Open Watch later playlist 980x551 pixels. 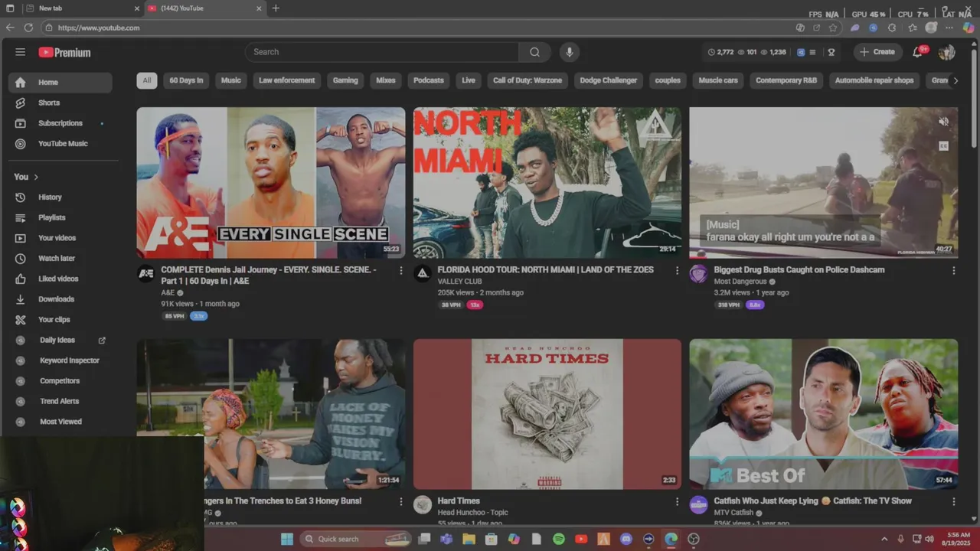[x=60, y=259]
